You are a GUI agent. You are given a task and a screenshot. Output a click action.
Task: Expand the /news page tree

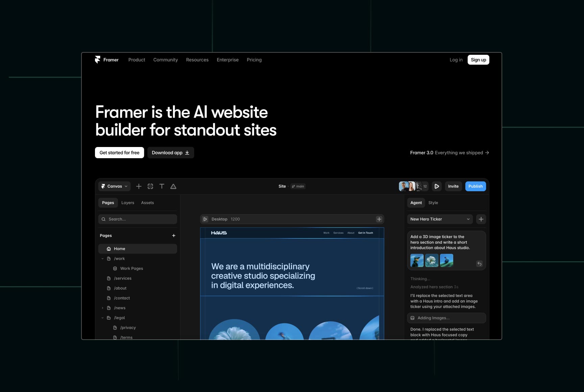(102, 308)
